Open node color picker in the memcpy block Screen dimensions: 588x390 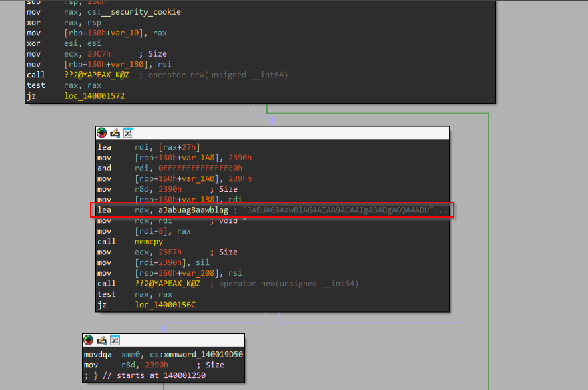coord(102,132)
